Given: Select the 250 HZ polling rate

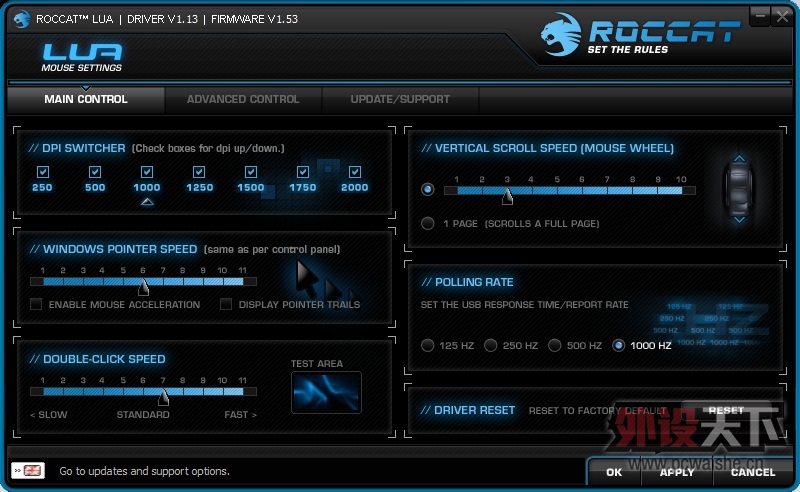Looking at the screenshot, I should click(x=491, y=346).
